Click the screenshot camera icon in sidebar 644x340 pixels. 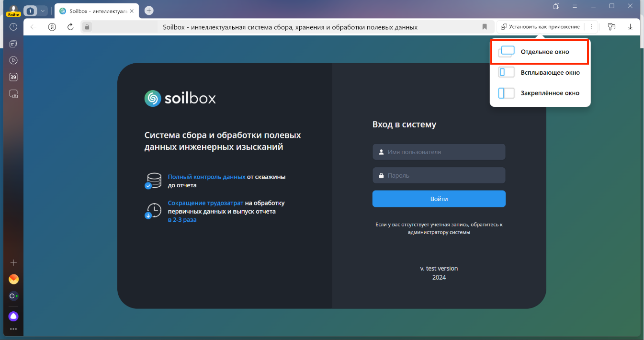[x=13, y=94]
